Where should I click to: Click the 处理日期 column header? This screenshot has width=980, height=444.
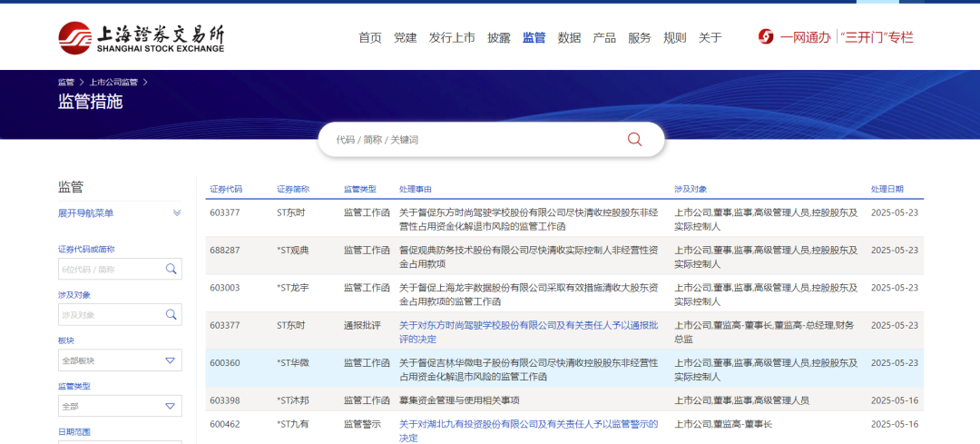(x=887, y=189)
